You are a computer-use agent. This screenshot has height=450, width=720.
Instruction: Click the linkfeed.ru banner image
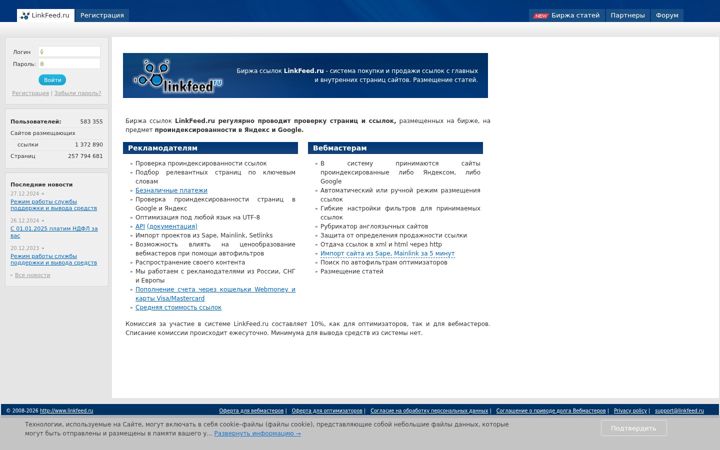point(305,75)
